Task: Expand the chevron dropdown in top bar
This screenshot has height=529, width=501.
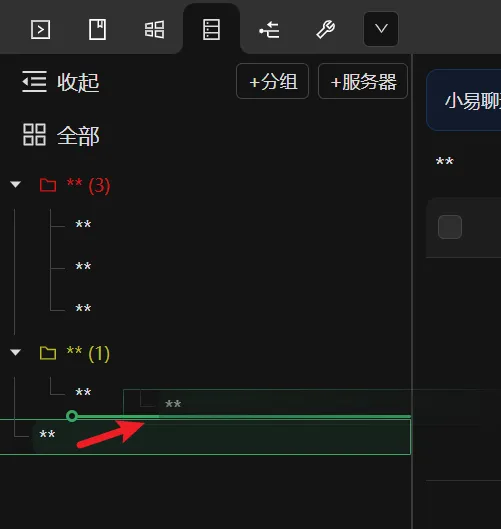Action: click(x=381, y=29)
